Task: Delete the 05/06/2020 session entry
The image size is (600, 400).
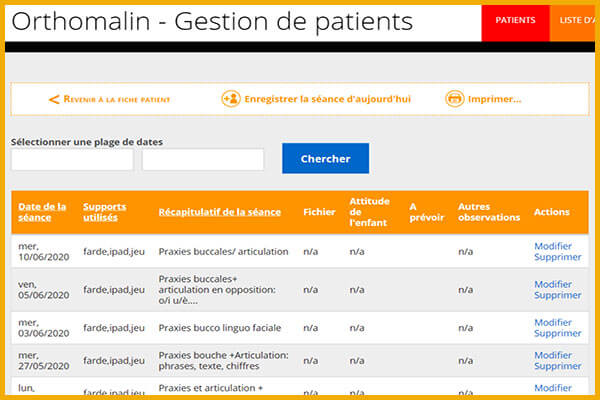Action: [558, 295]
